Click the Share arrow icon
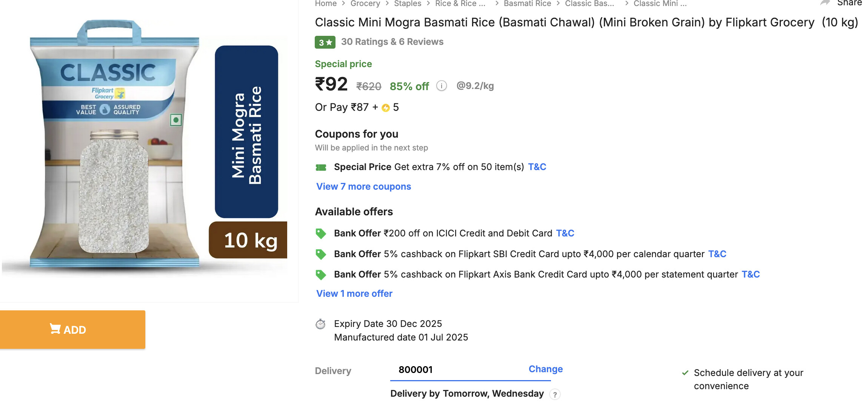The height and width of the screenshot is (405, 868). [825, 3]
